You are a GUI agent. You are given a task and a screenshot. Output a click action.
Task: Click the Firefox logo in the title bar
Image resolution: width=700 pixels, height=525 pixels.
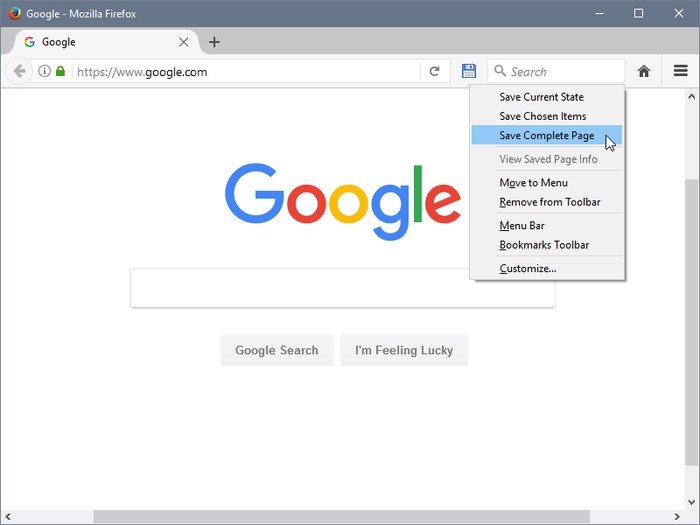(x=14, y=13)
